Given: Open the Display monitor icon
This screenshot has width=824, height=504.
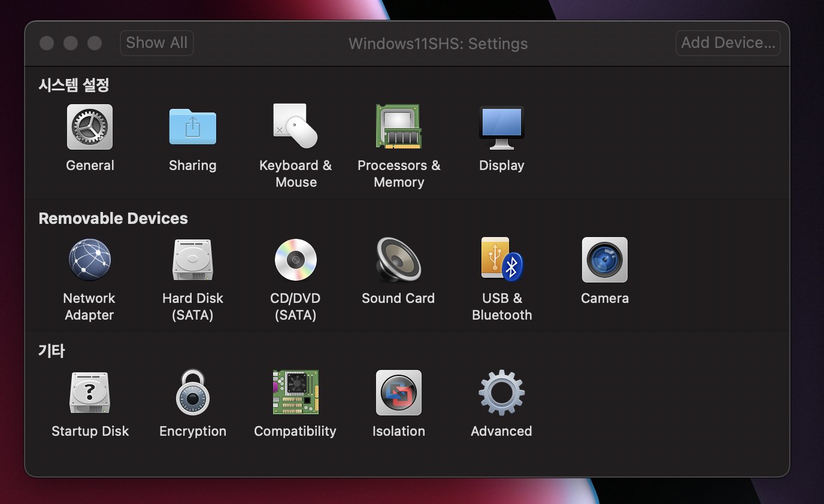Looking at the screenshot, I should coord(502,127).
